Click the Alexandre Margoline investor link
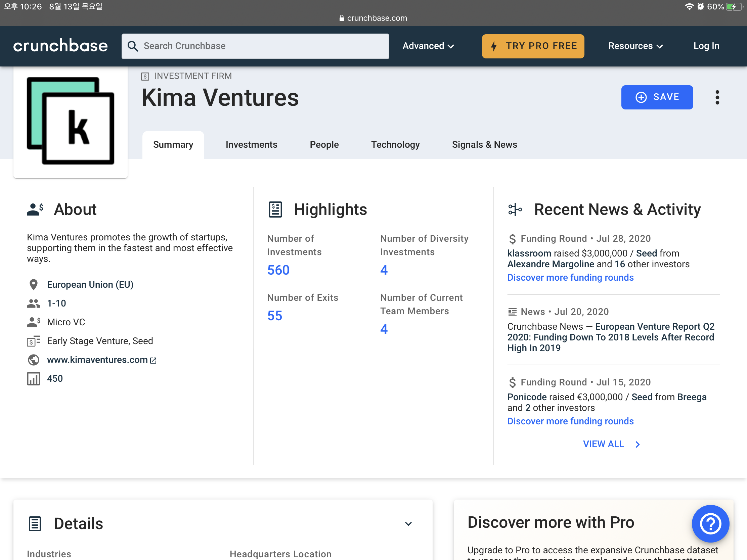Image resolution: width=747 pixels, height=560 pixels. [551, 264]
